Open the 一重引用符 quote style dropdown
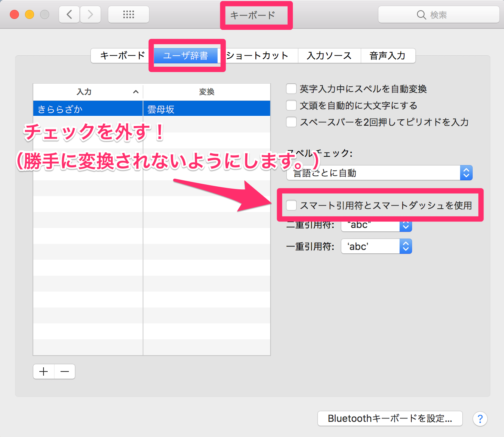Image resolution: width=504 pixels, height=437 pixels. (x=376, y=246)
